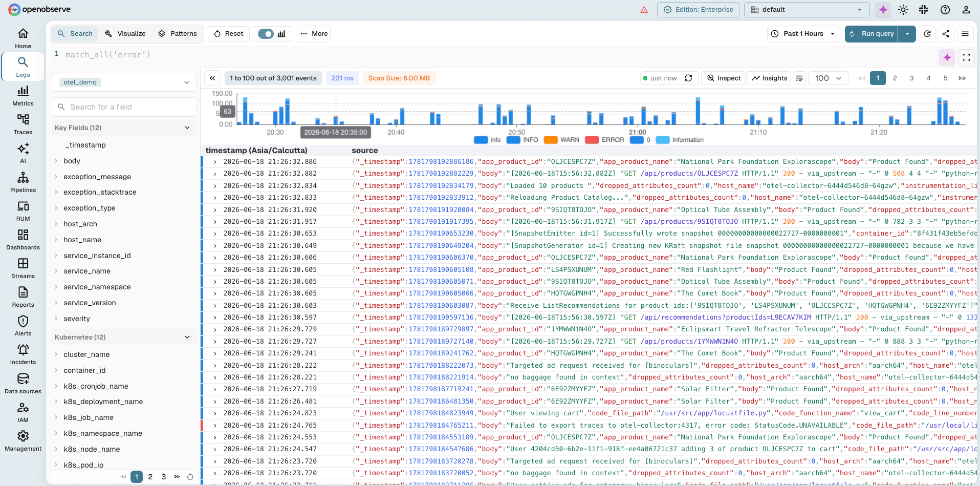Open IAM from the sidebar
This screenshot has width=980, height=486.
pyautogui.click(x=23, y=412)
